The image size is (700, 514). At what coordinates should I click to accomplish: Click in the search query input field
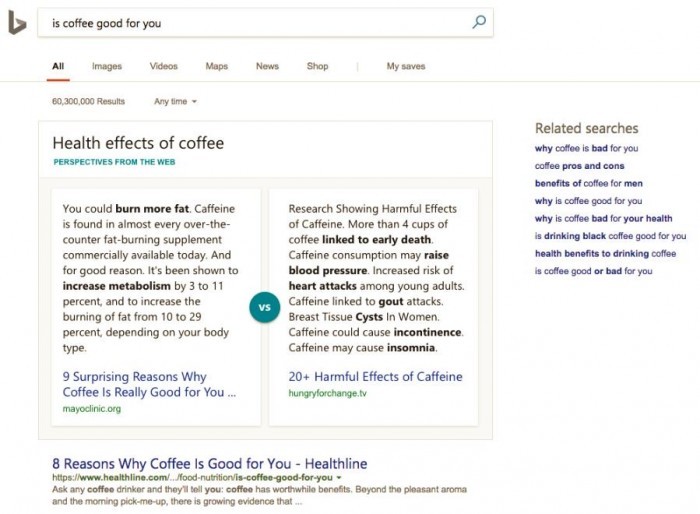point(250,22)
